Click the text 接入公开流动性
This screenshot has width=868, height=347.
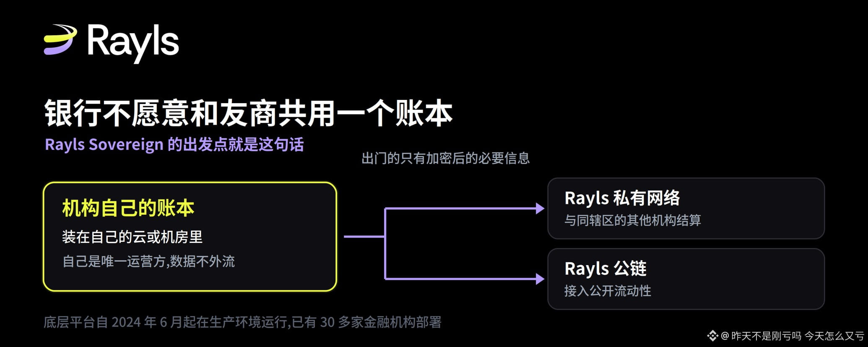coord(608,291)
